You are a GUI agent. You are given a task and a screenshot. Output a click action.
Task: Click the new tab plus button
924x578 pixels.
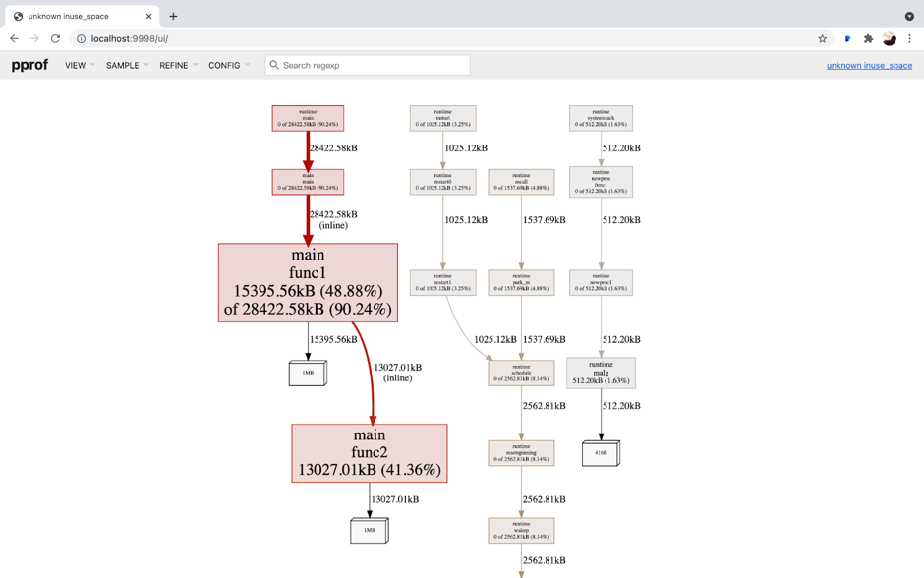[173, 16]
